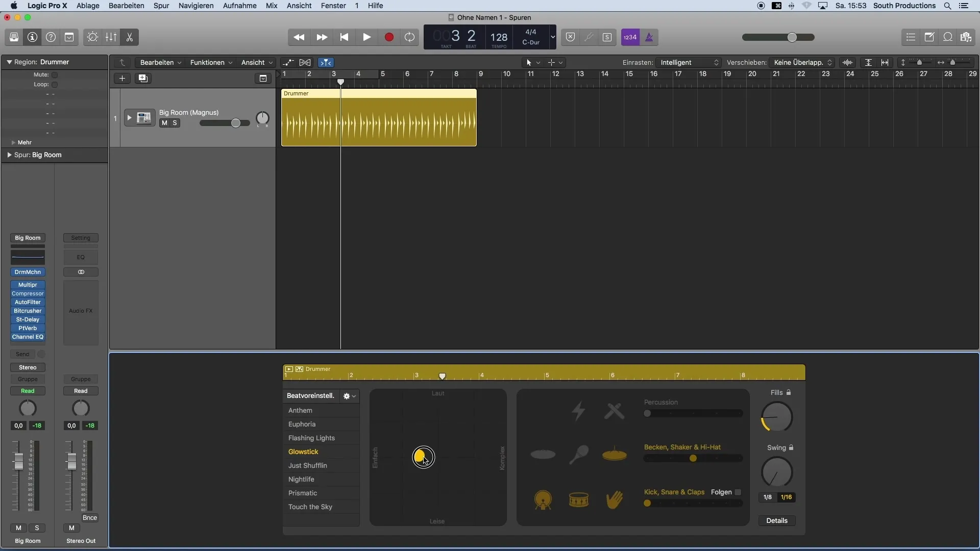980x551 pixels.
Task: Click the Details button in Drummer
Action: point(777,520)
